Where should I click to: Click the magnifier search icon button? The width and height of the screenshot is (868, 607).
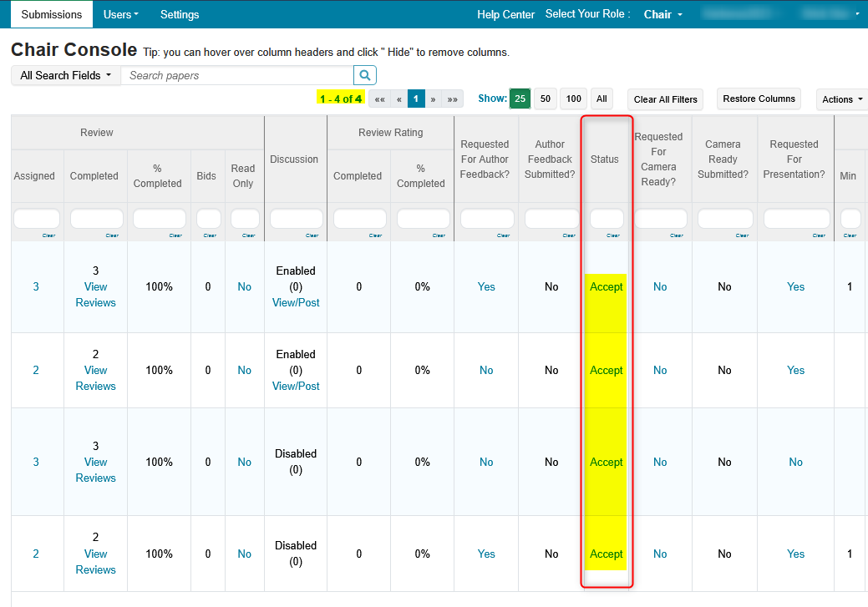tap(365, 75)
